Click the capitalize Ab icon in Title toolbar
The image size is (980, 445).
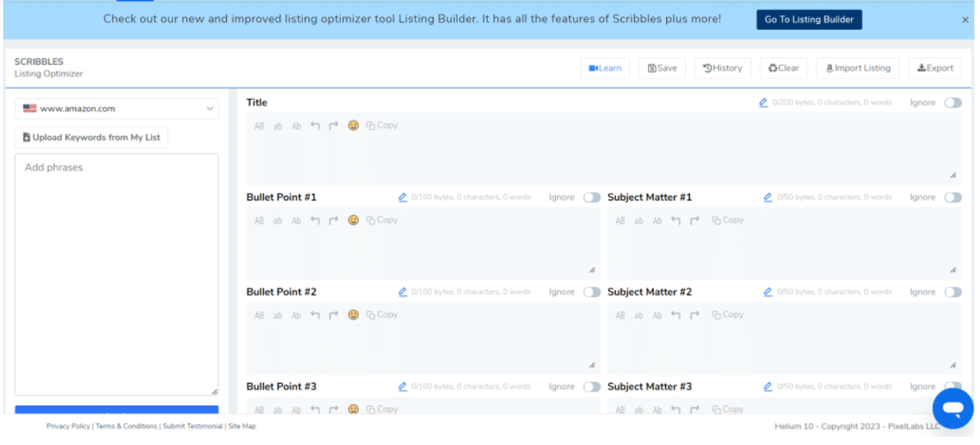(x=296, y=126)
